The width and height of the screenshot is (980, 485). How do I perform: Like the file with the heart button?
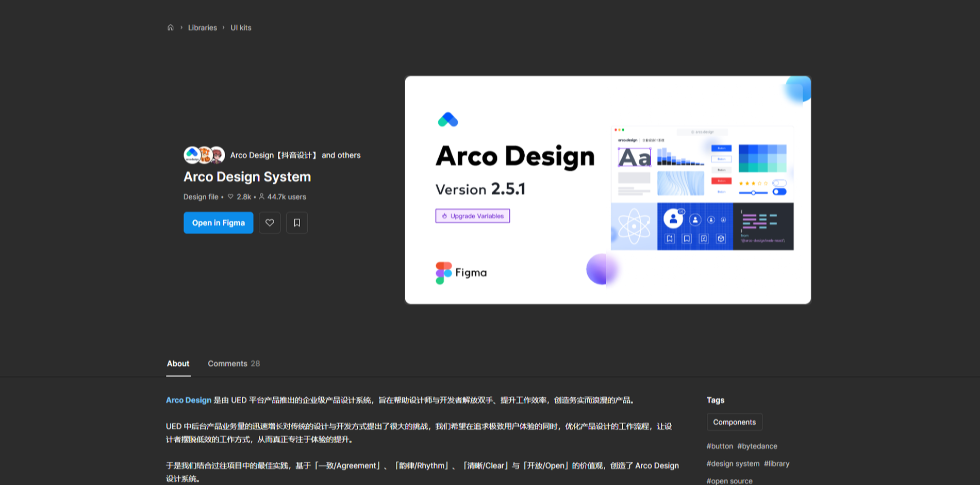270,223
